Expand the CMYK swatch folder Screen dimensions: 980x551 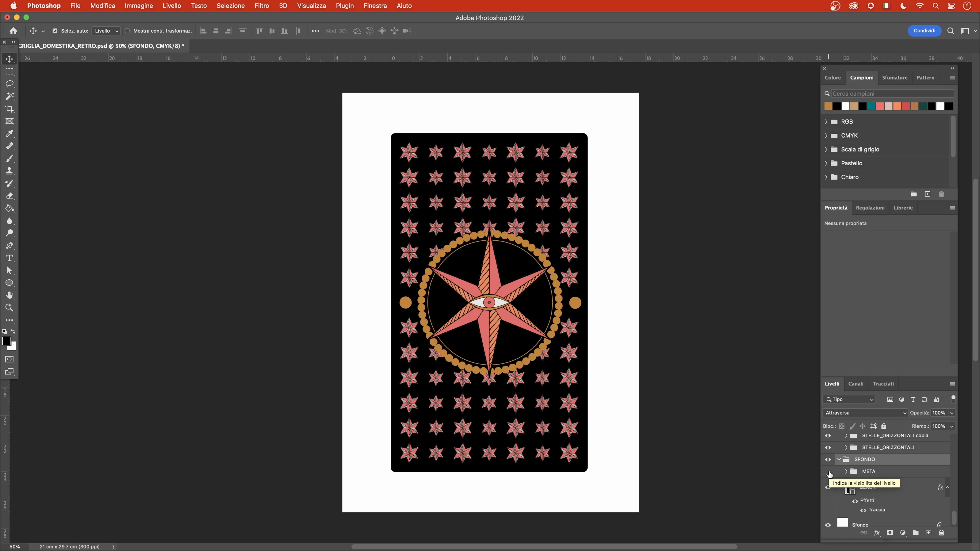click(x=826, y=135)
